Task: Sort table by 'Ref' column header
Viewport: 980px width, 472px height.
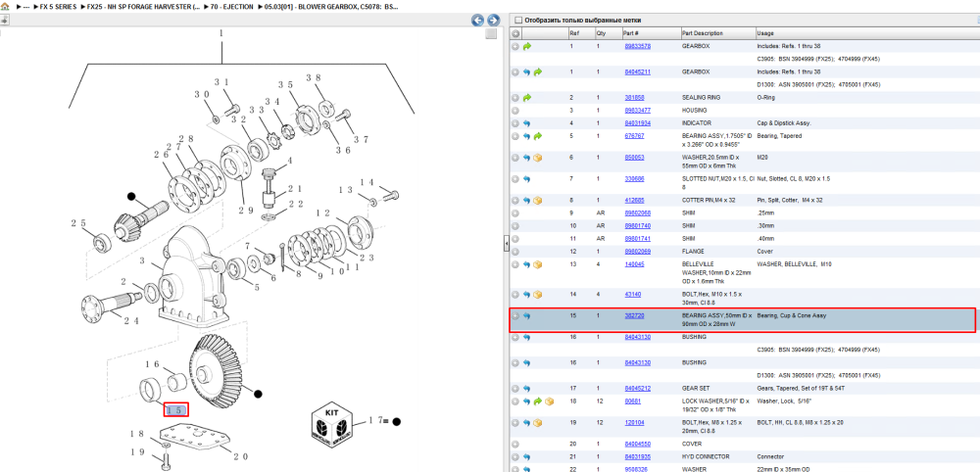Action: (573, 33)
